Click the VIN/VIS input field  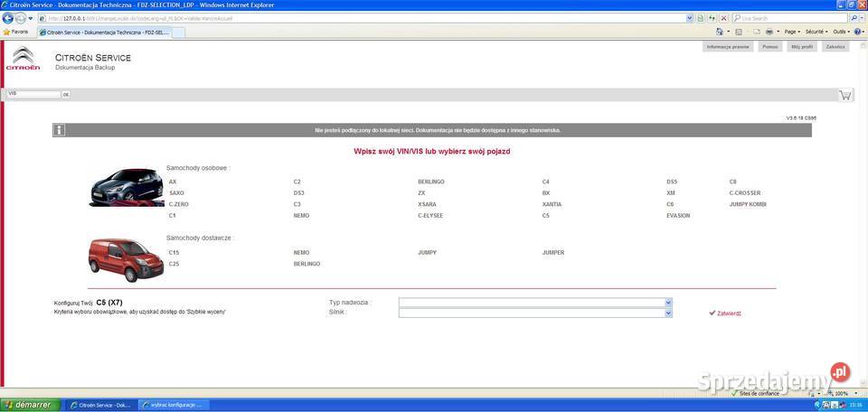click(x=33, y=94)
